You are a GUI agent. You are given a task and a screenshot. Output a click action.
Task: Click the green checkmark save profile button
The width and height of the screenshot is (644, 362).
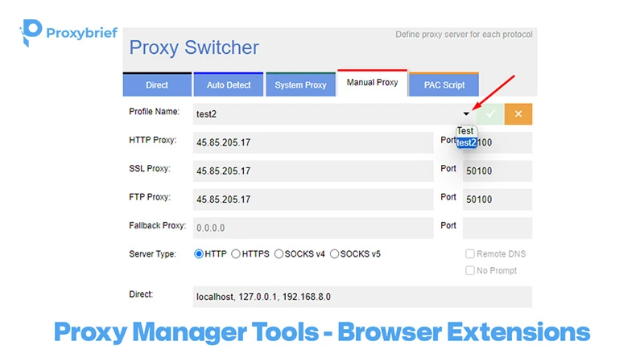pos(490,114)
